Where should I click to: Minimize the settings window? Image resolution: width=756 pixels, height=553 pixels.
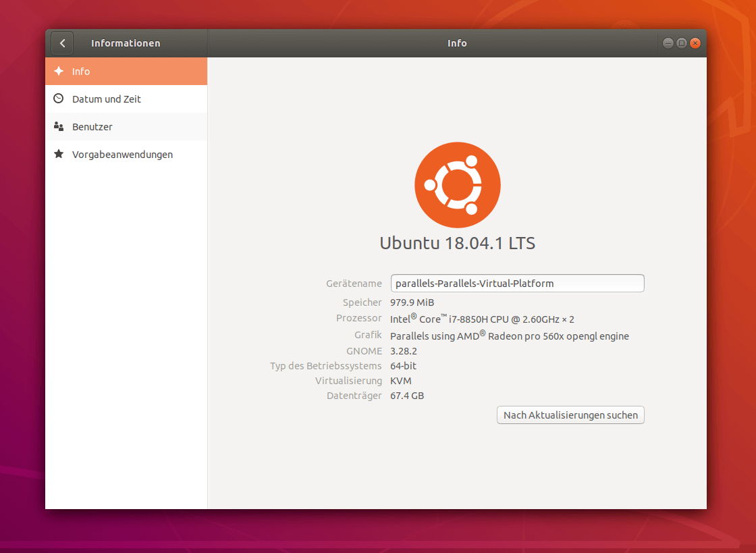pyautogui.click(x=668, y=43)
